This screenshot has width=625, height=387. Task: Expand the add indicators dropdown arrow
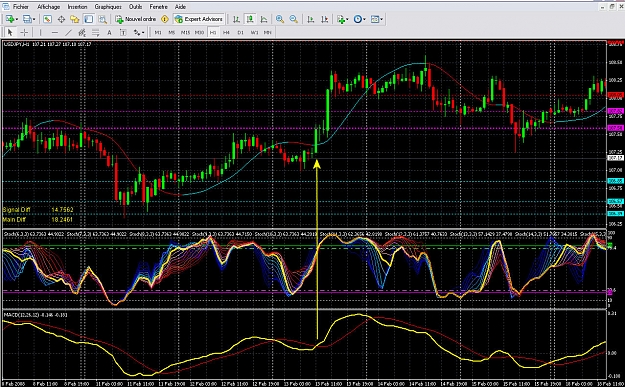[347, 19]
